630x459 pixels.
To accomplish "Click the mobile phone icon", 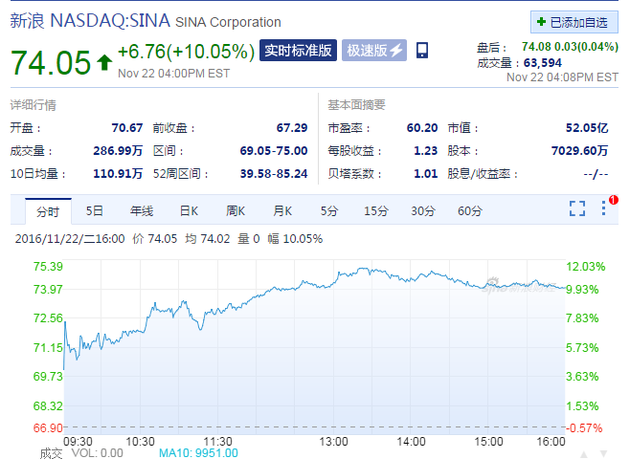I will click(422, 51).
